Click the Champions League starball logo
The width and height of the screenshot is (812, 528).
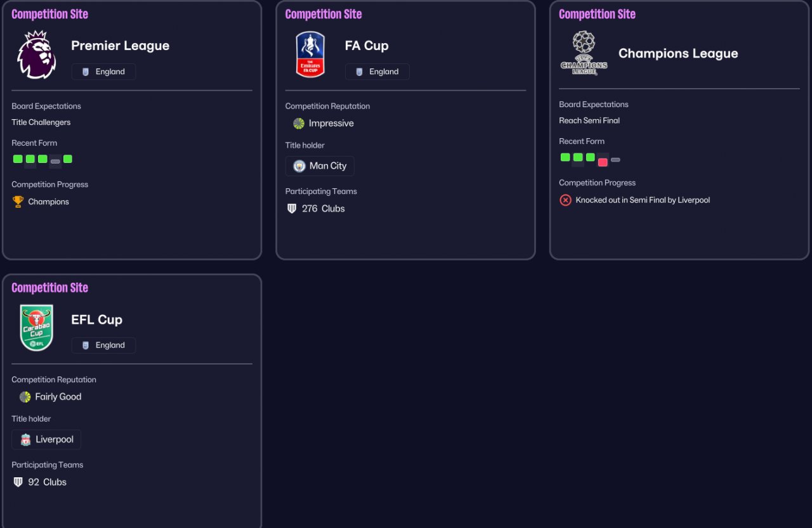pos(584,53)
